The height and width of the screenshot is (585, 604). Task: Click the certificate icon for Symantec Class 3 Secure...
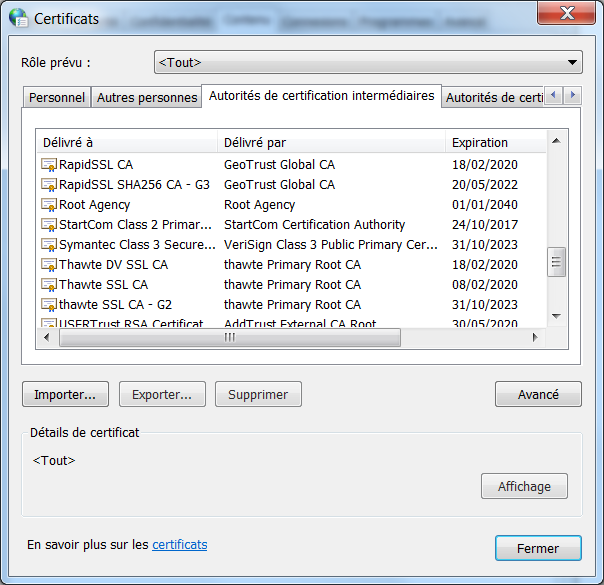click(x=49, y=245)
